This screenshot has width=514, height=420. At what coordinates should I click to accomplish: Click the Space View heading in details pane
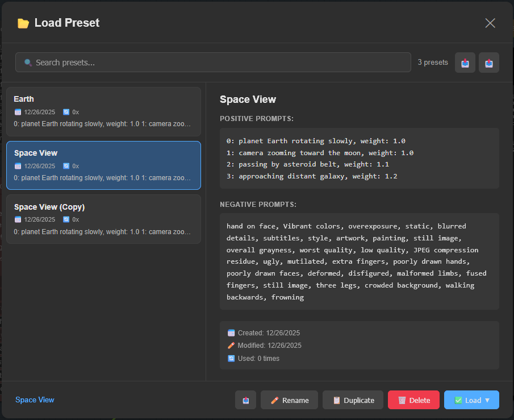[248, 99]
